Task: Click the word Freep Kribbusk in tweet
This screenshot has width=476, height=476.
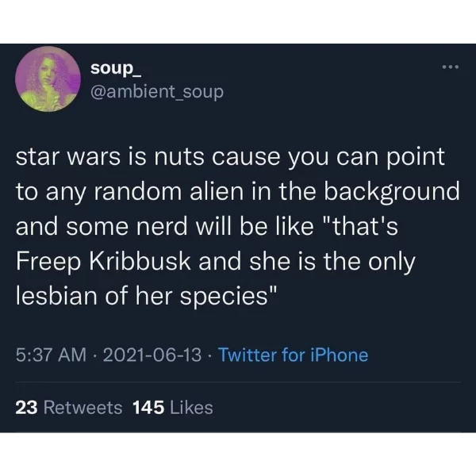Action: pos(103,262)
